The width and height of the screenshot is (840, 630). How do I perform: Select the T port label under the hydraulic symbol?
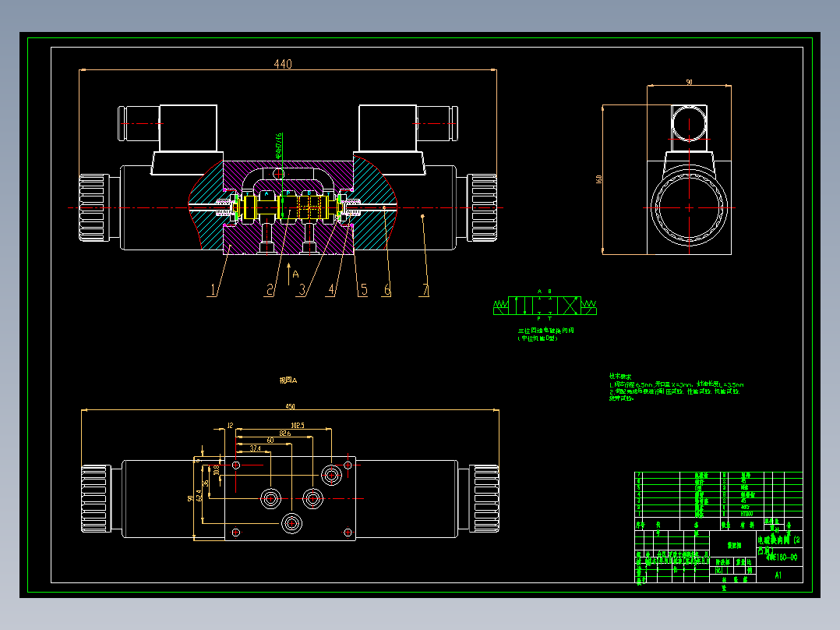tap(549, 318)
